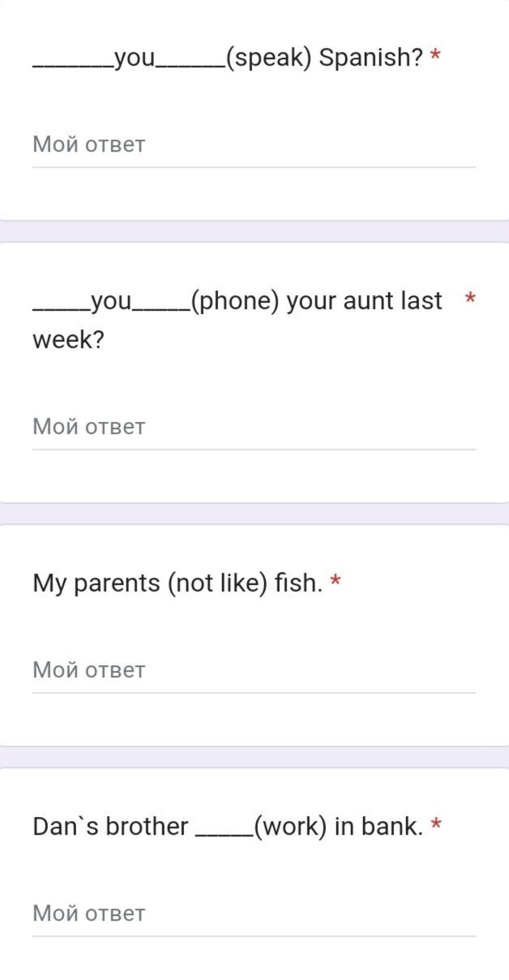Viewport: 509px width, 980px height.
Task: Click the red asterisk after "in bank."
Action: coord(436,825)
